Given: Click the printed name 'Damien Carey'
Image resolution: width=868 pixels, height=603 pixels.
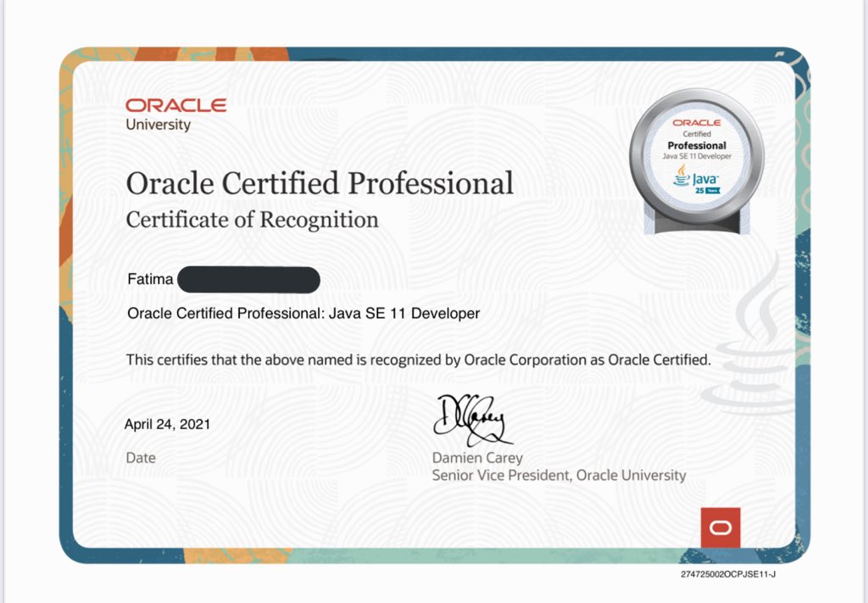Looking at the screenshot, I should pos(477,458).
